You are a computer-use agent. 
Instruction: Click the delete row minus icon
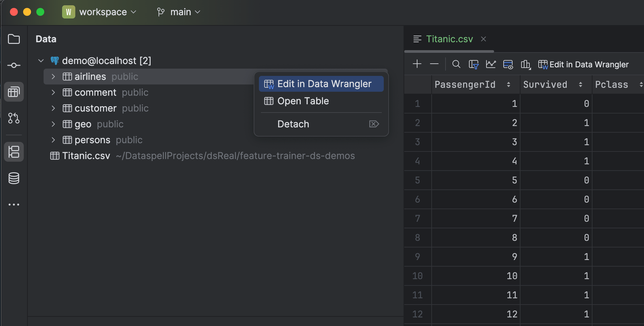tap(434, 64)
